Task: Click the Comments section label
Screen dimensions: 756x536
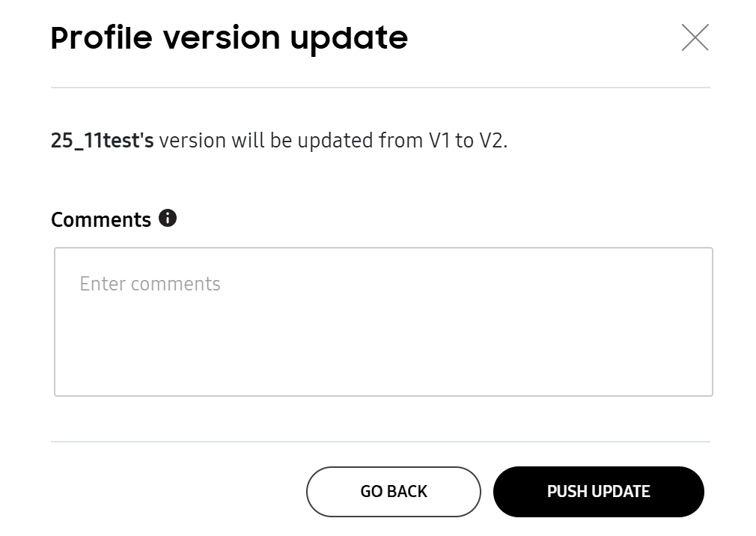Action: point(101,219)
